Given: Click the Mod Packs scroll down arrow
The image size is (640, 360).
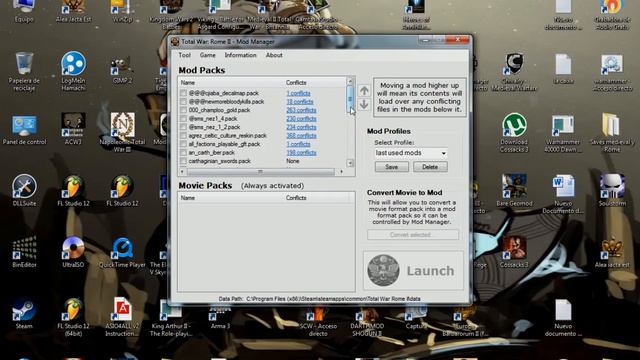Looking at the screenshot, I should tap(350, 163).
